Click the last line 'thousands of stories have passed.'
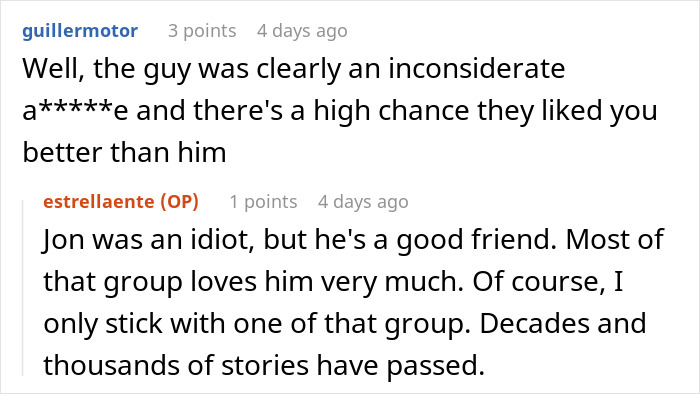The image size is (700, 394). (x=264, y=366)
